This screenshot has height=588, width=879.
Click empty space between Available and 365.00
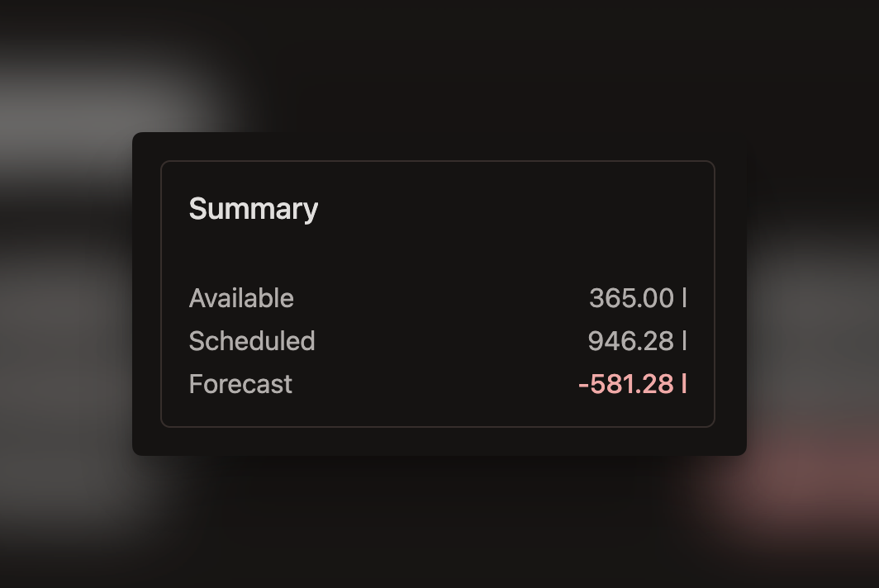click(438, 298)
